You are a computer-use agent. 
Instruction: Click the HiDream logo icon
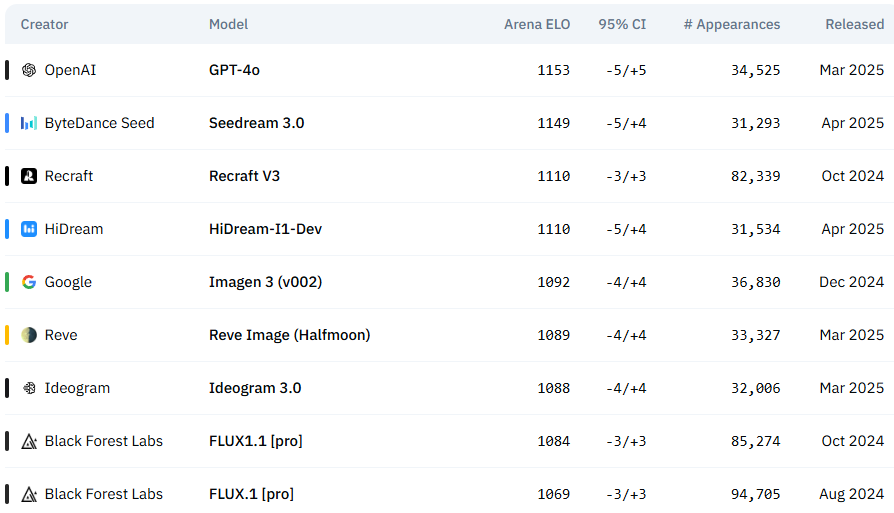pyautogui.click(x=29, y=229)
